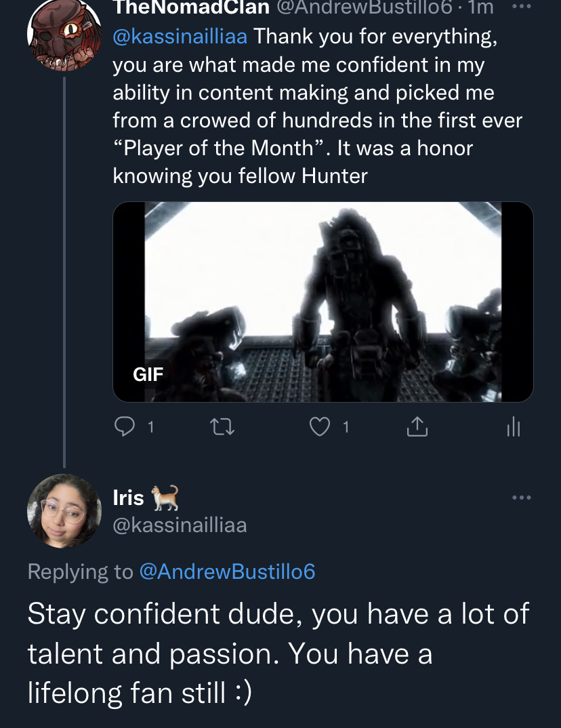Click the TheNomadClan display name
Viewport: 561px width, 728px height.
click(191, 7)
